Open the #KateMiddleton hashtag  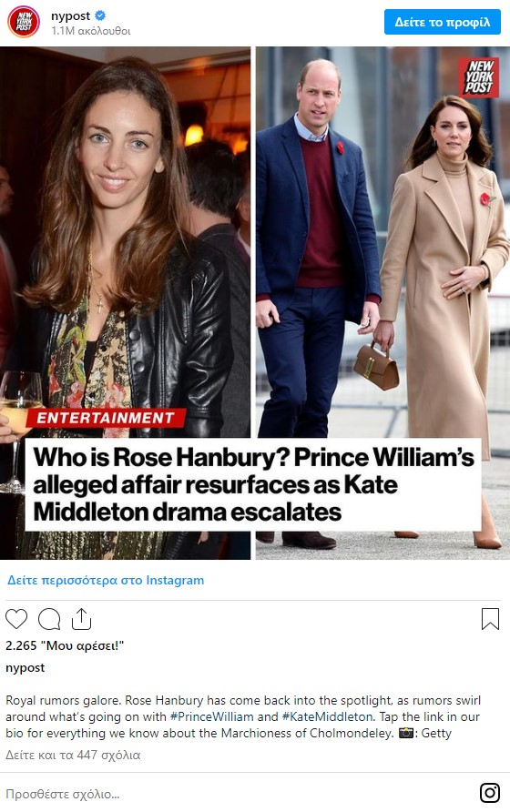point(327,716)
